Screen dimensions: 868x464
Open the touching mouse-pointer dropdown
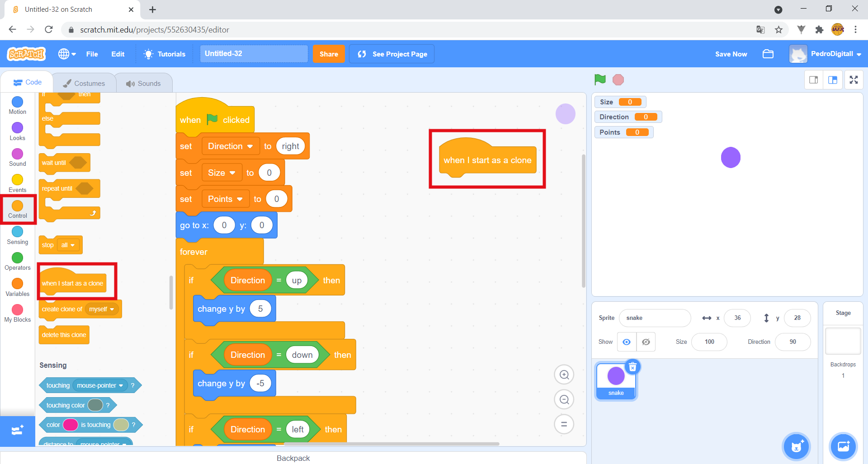click(x=100, y=385)
